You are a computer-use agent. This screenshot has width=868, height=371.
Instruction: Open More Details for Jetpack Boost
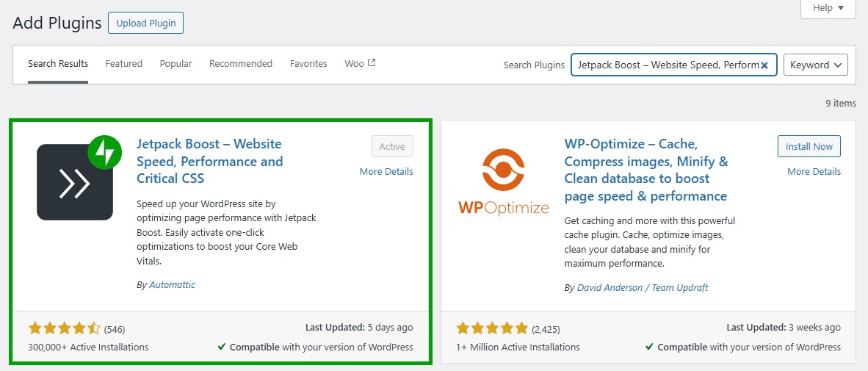click(x=386, y=172)
